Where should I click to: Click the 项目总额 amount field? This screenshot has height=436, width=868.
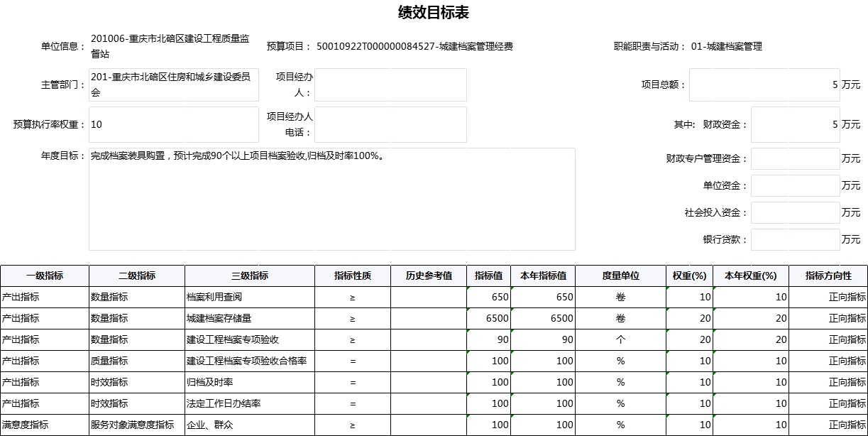click(764, 85)
